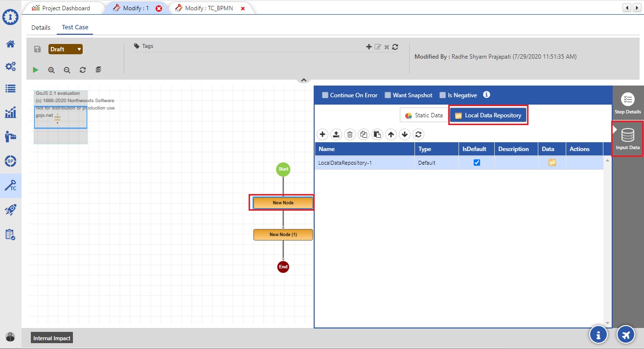Add a new tag with plus
This screenshot has width=644, height=349.
369,47
